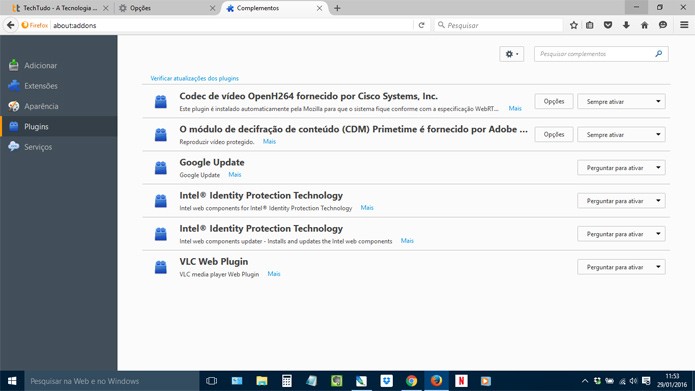
Task: Expand Intel web components updater activation dropdown
Action: click(x=621, y=234)
